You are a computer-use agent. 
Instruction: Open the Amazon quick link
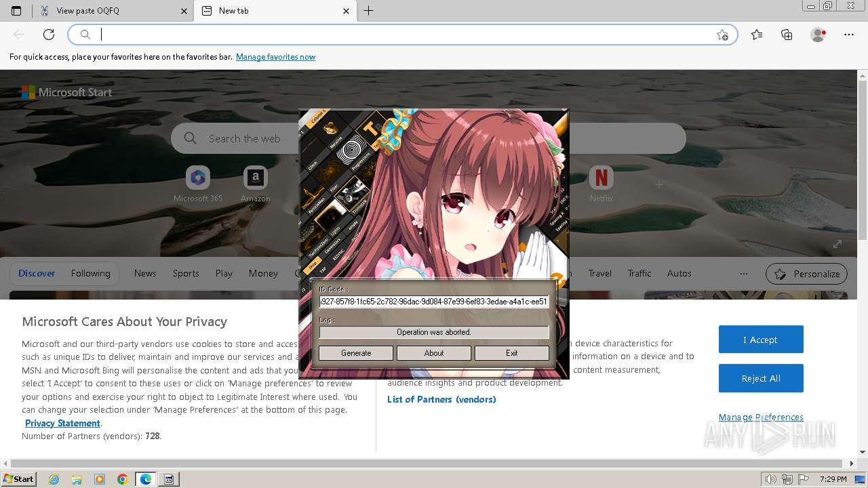[256, 184]
